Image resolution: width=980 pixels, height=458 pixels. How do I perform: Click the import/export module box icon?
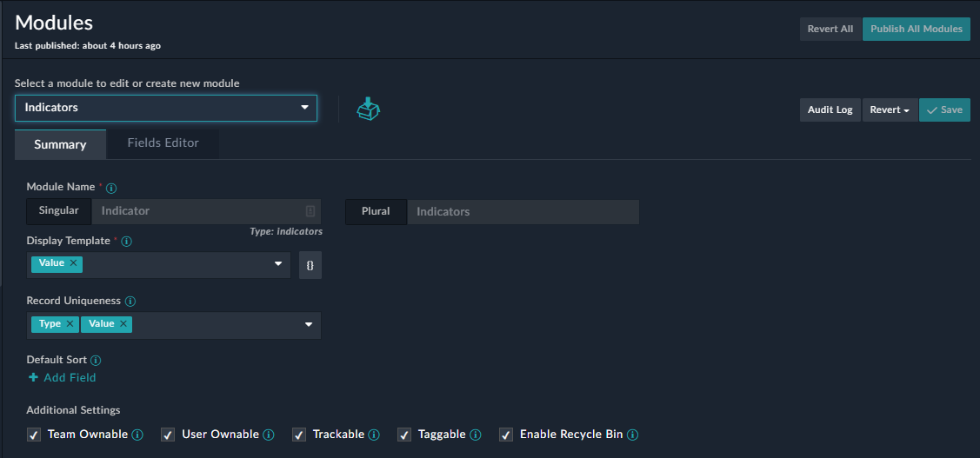[x=368, y=109]
